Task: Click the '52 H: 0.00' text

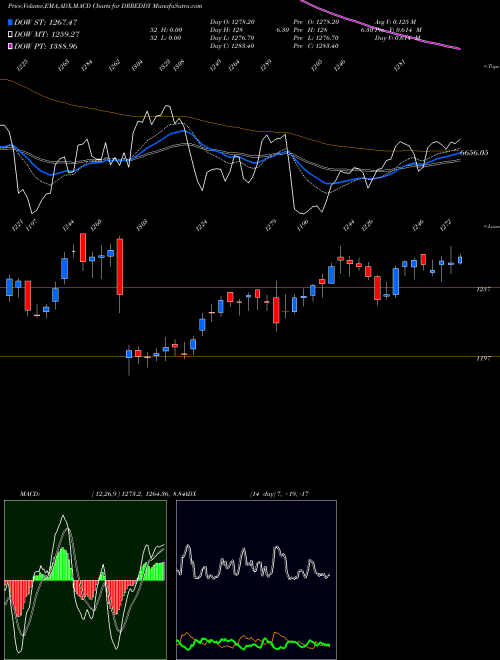Action: point(166,30)
